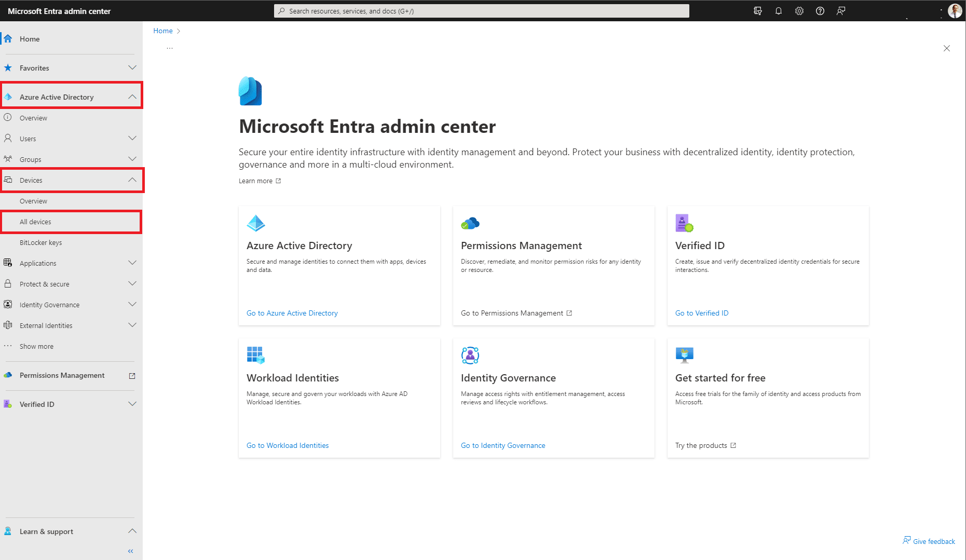
Task: Click the Home breadcrumb link
Action: [x=163, y=31]
